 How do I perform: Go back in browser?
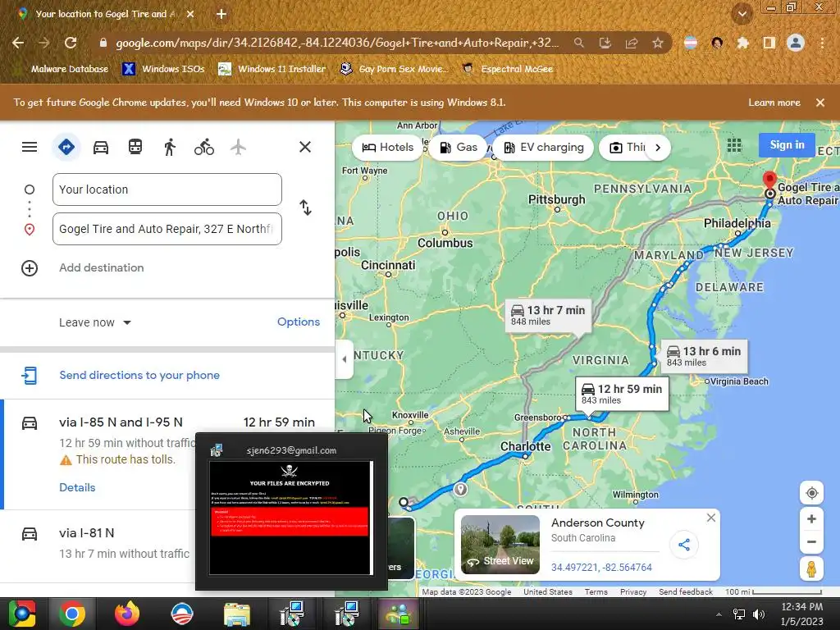(x=18, y=43)
